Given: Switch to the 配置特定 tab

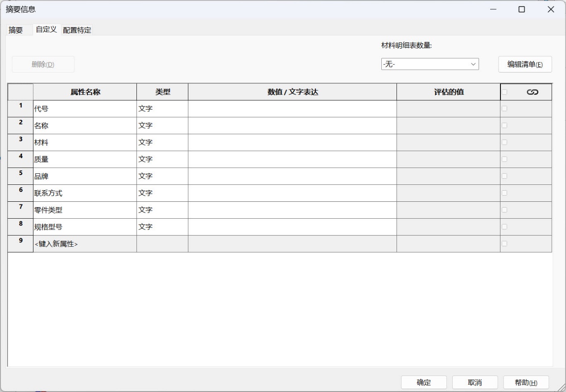Looking at the screenshot, I should pos(77,30).
